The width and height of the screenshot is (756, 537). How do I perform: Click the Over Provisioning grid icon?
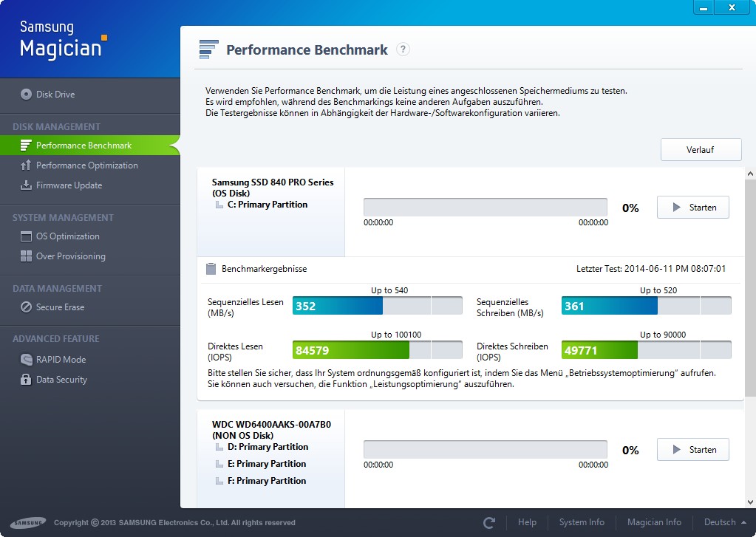point(26,256)
